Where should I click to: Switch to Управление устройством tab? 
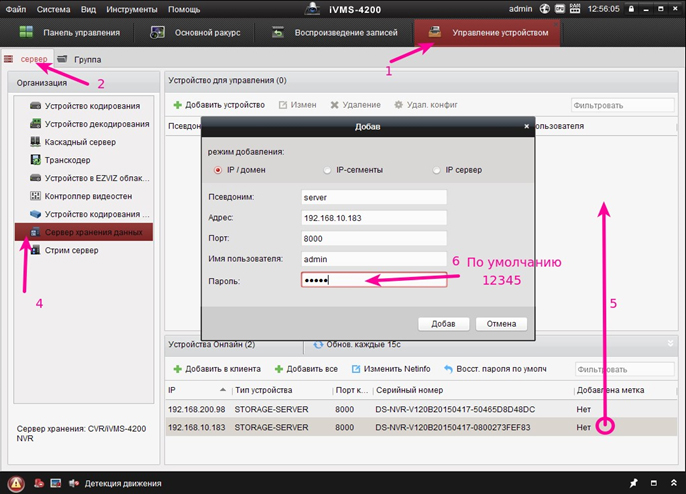487,32
